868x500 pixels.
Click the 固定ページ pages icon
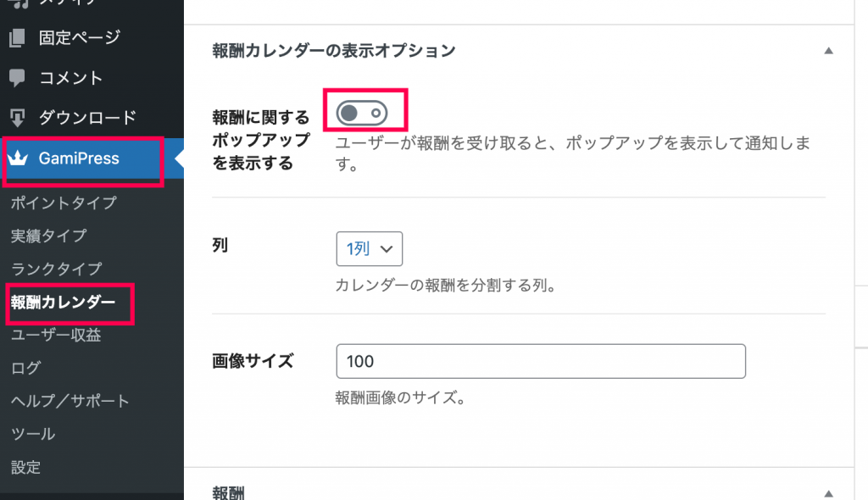pyautogui.click(x=17, y=37)
